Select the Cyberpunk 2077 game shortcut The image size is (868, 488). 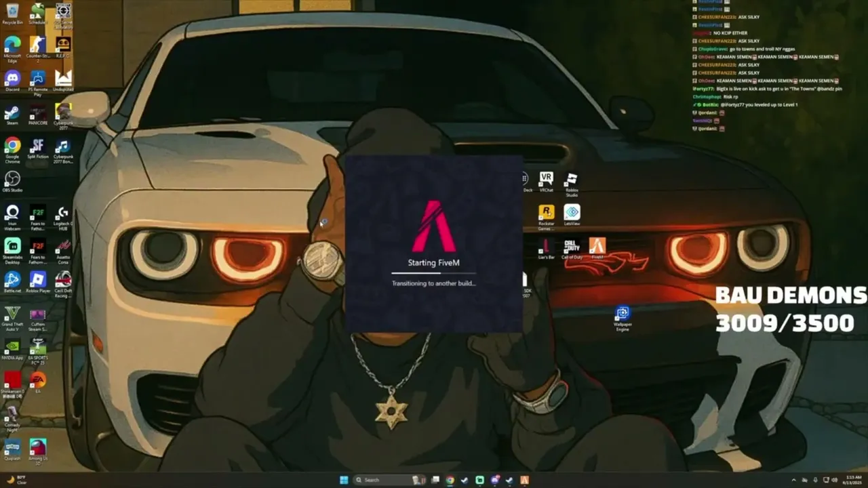click(x=63, y=115)
